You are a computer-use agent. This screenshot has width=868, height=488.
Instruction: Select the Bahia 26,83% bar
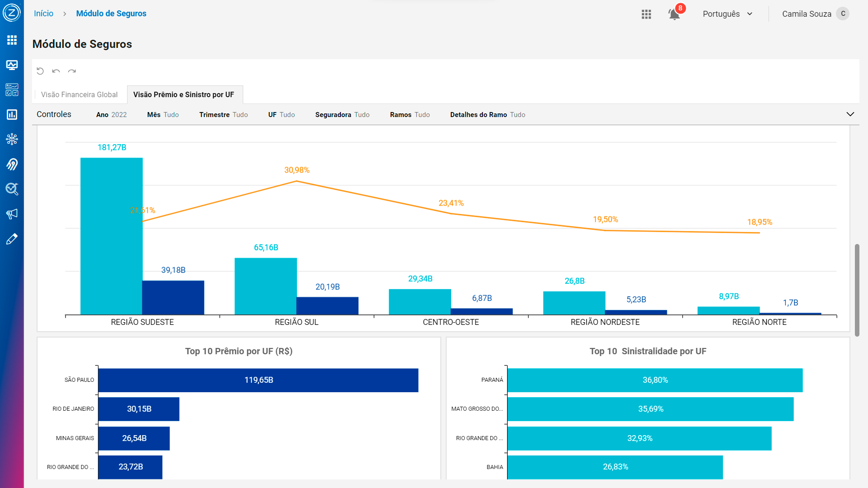(615, 467)
